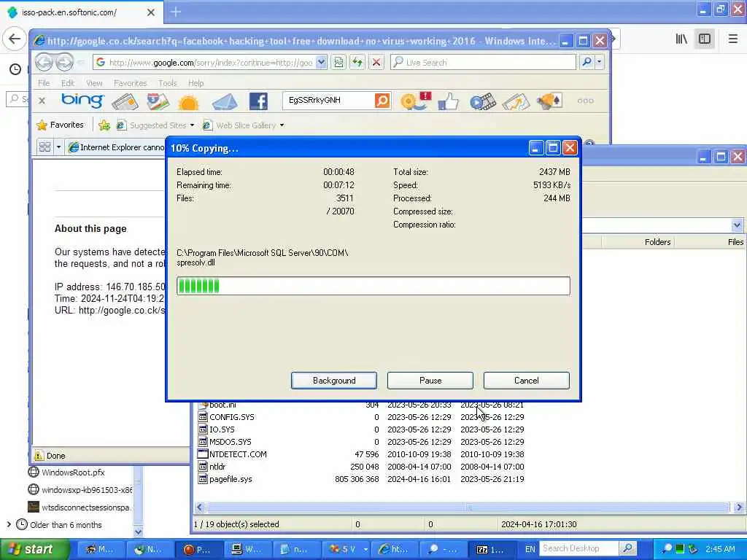Click the IE refresh icon with green arrows
The image size is (747, 560).
click(x=357, y=63)
